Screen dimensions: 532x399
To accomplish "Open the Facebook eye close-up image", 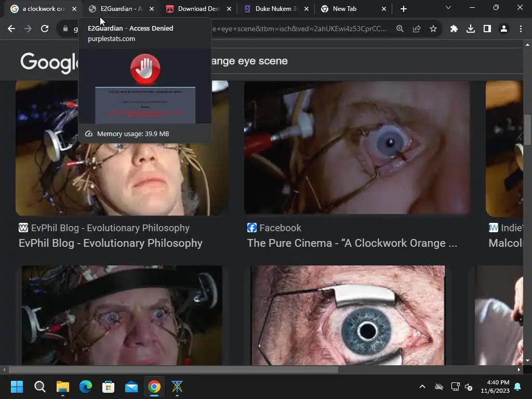I will (357, 147).
